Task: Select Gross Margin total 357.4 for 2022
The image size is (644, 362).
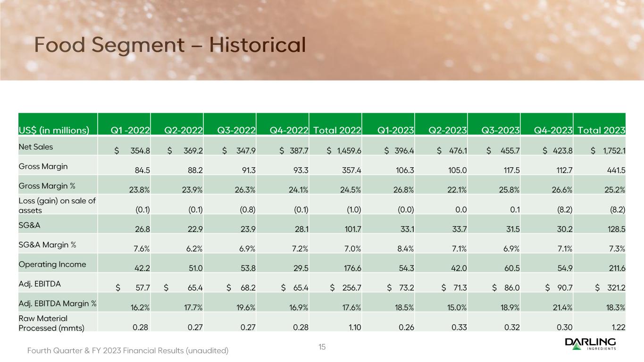Action: 351,170
